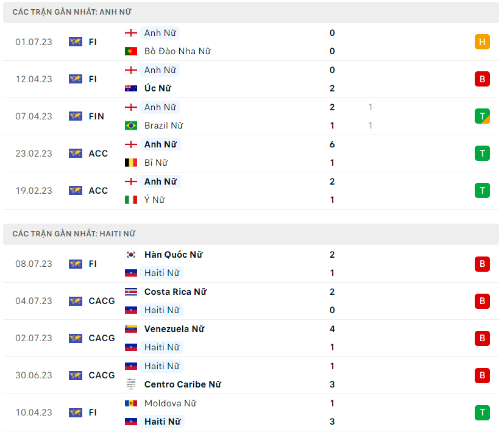Image resolution: width=504 pixels, height=435 pixels.
Task: Click the Moldova flag icon
Action: point(131,403)
